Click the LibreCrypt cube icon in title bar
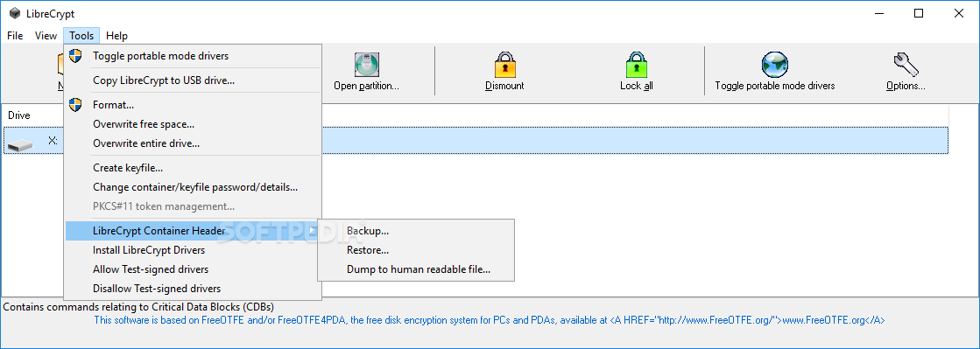 15,14
